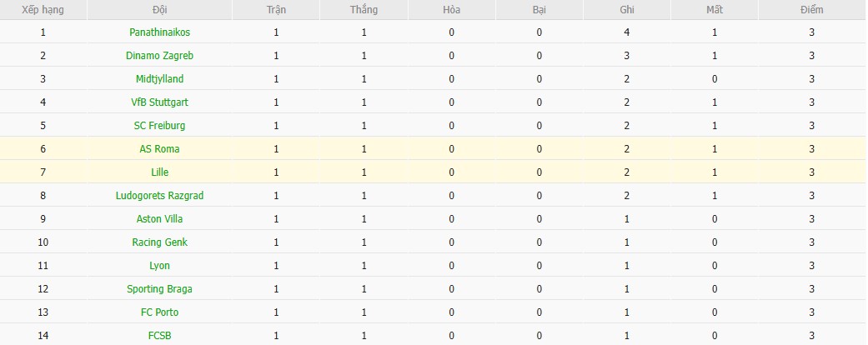
Task: Open the Lille team page
Action: click(159, 172)
